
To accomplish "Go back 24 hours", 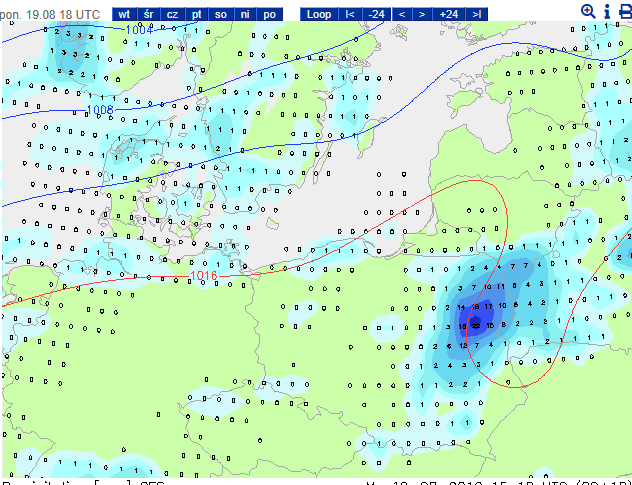I will pyautogui.click(x=376, y=14).
